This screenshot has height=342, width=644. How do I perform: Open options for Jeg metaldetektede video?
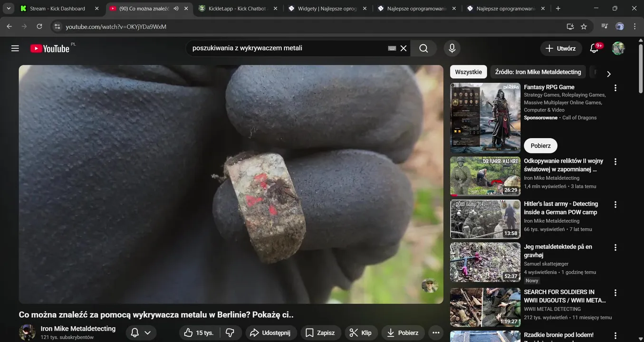615,247
